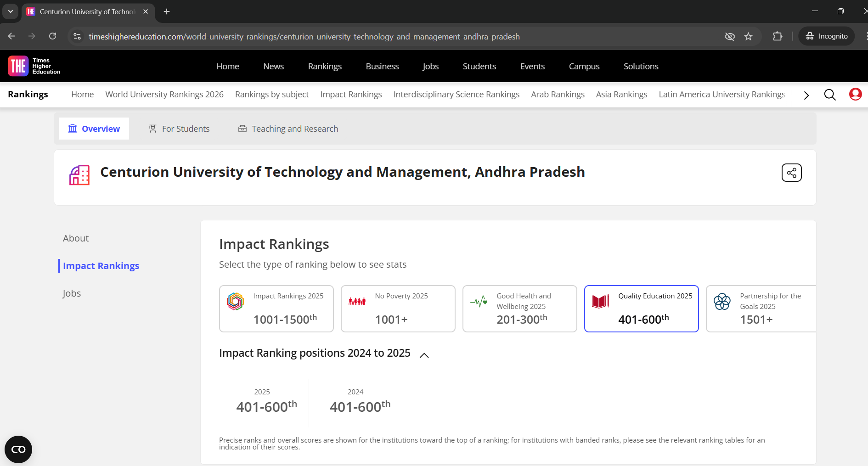
Task: Click the cookie consent floating button
Action: click(18, 449)
